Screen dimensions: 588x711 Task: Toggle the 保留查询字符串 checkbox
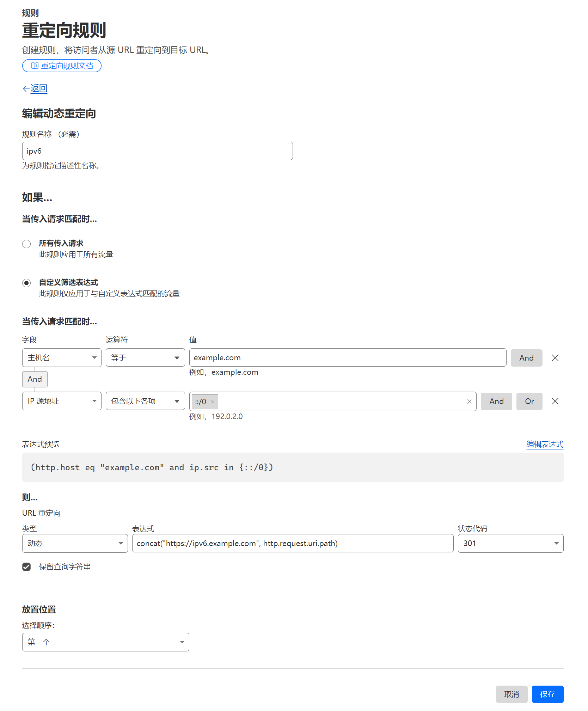[26, 567]
